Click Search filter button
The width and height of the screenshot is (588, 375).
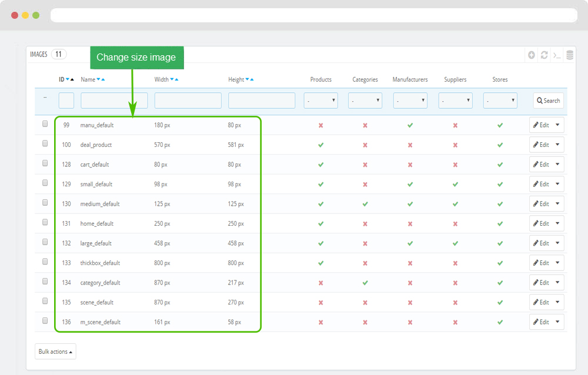[548, 101]
